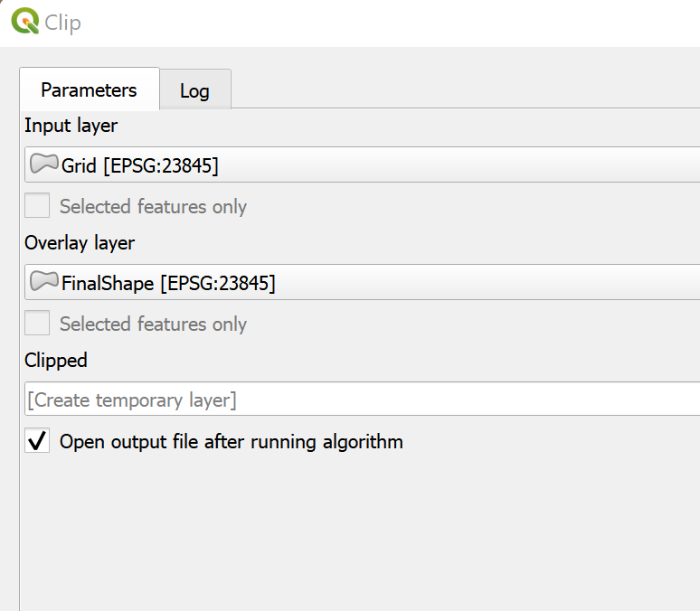Open the Input layer combo box
Screen dimensions: 700x611
362,164
